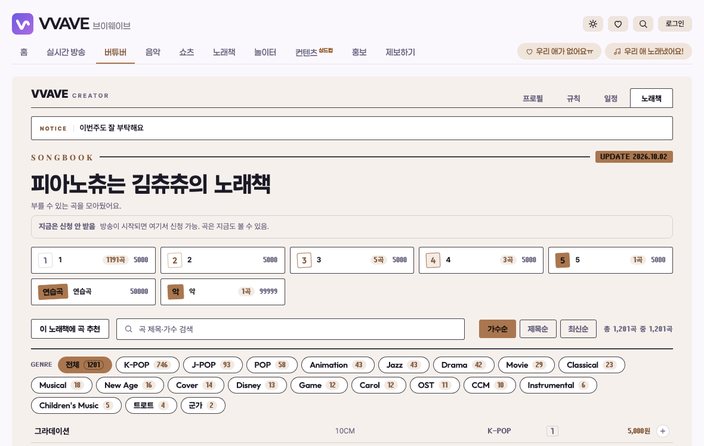704x446 pixels.
Task: Select the 버튜버 menu item
Action: click(x=115, y=52)
